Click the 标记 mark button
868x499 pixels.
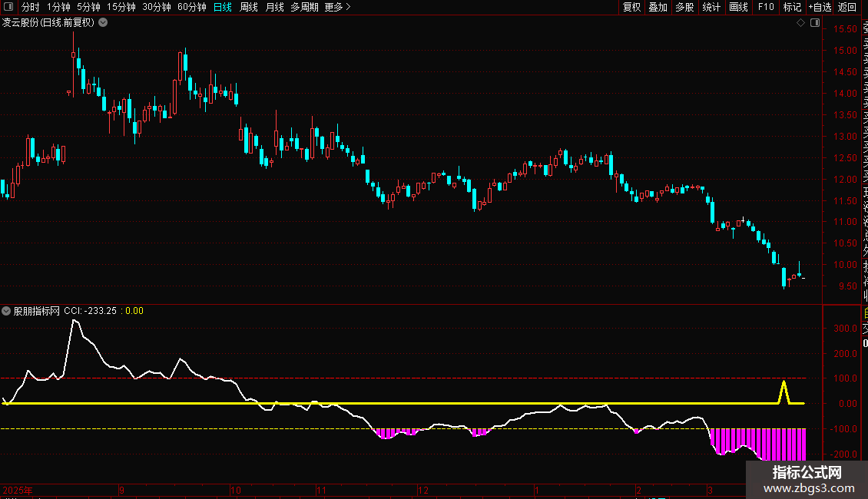[792, 7]
